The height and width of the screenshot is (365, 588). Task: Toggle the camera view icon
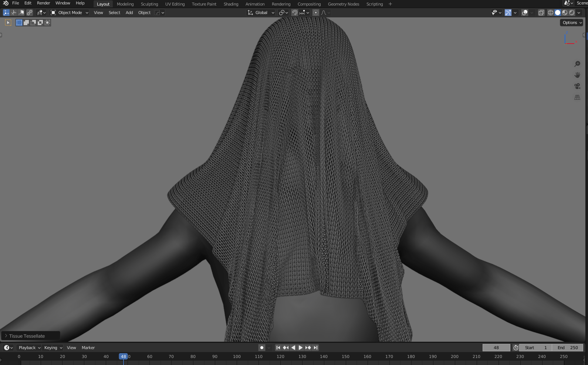tap(577, 86)
